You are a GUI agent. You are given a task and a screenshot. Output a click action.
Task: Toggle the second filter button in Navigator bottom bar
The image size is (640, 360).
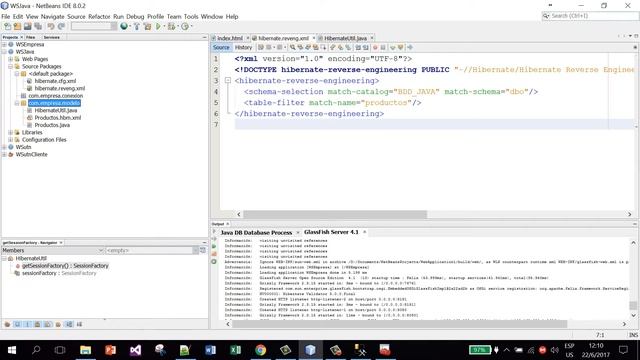[x=18, y=324]
